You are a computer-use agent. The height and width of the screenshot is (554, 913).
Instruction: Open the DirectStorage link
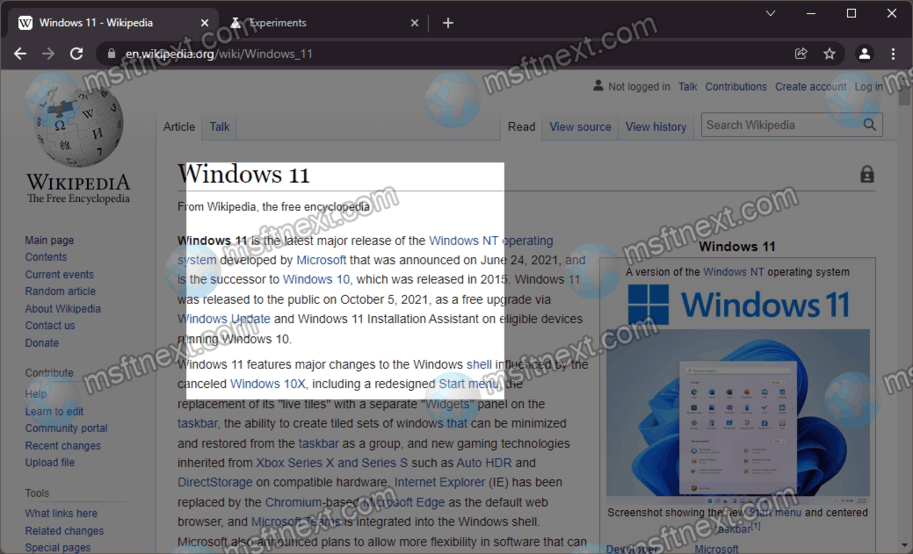click(x=215, y=482)
